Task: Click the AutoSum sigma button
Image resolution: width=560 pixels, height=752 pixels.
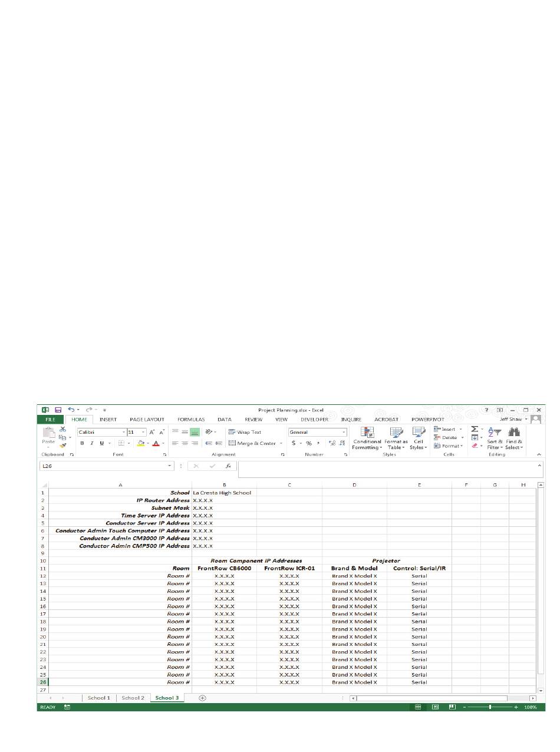Action: click(475, 429)
